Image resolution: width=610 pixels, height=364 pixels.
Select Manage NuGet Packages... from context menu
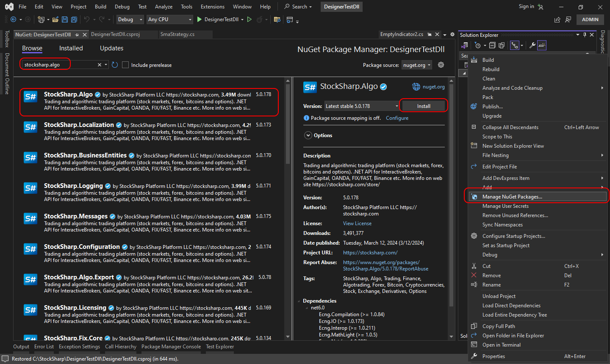point(537,197)
